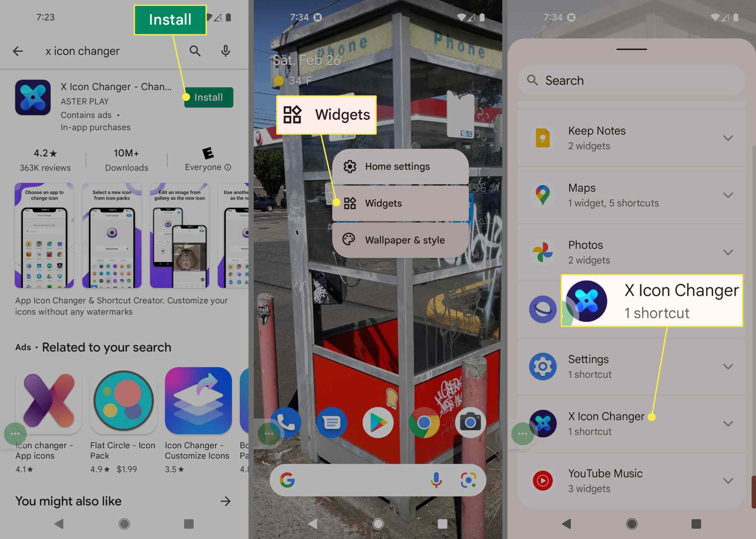
Task: Tap the search magnifier in Play Store
Action: pyautogui.click(x=195, y=51)
